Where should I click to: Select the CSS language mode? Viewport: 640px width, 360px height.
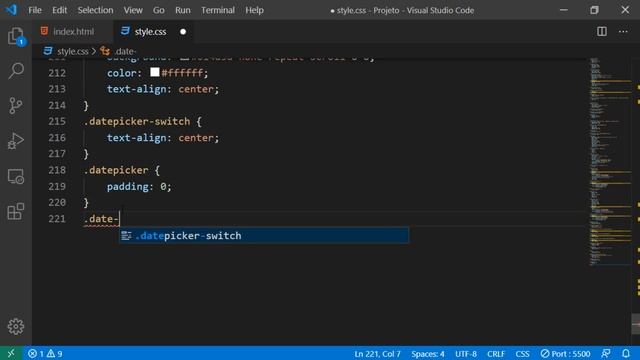coord(522,353)
